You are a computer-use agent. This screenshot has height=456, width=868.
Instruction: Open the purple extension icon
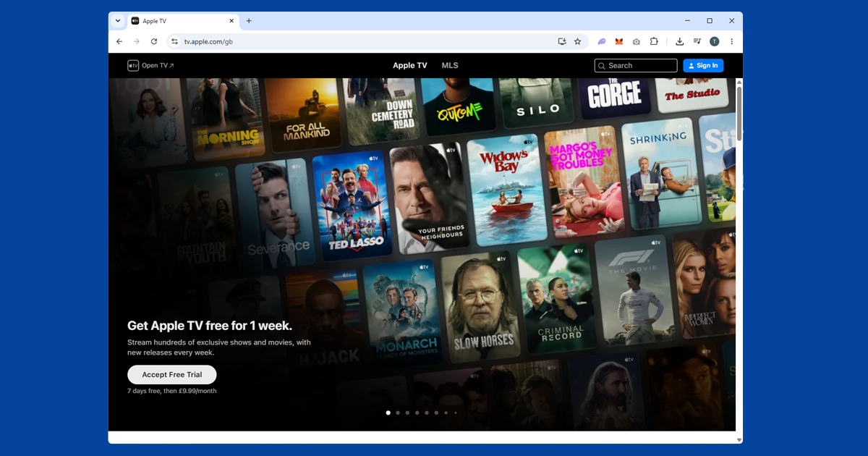[602, 42]
